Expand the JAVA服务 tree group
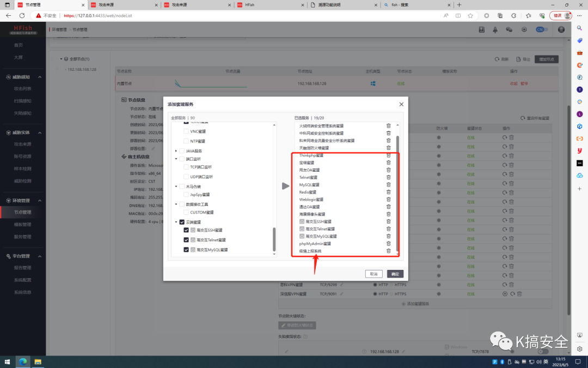 click(x=176, y=151)
